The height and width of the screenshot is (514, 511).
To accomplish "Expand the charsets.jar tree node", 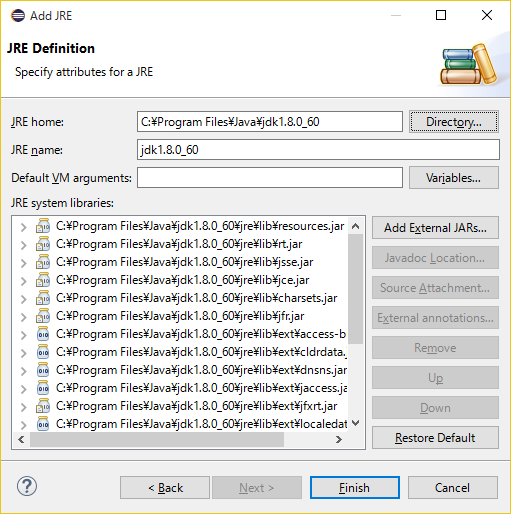I will 23,299.
